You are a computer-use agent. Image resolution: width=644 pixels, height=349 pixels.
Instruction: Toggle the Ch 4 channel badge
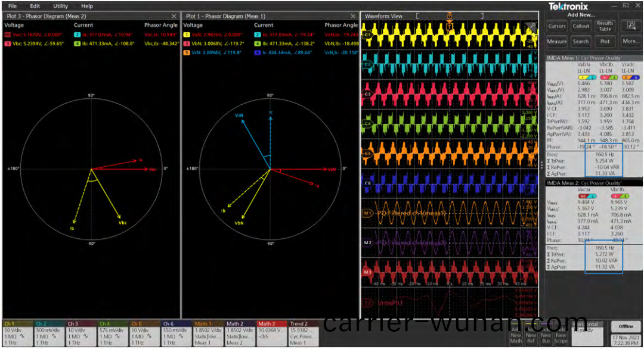112,334
